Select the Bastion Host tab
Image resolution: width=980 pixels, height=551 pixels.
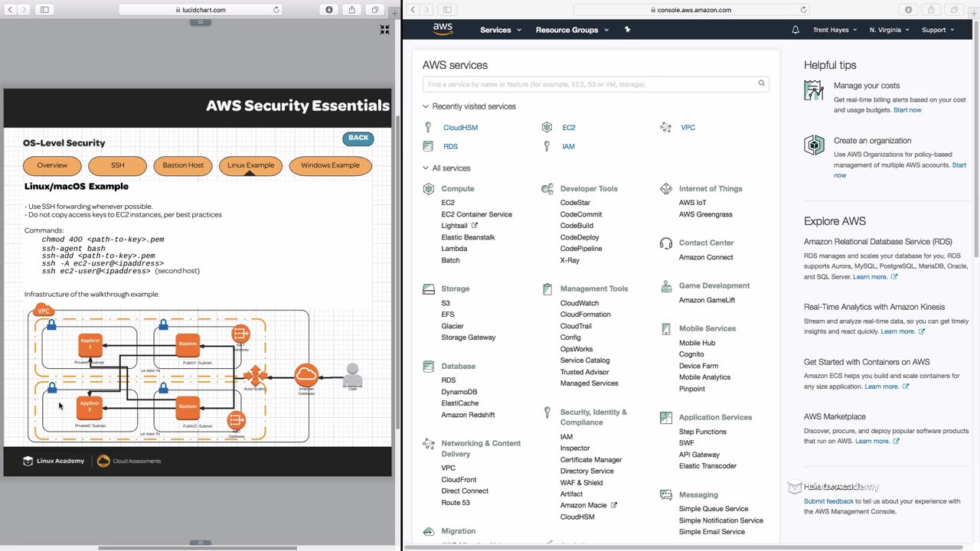click(183, 165)
